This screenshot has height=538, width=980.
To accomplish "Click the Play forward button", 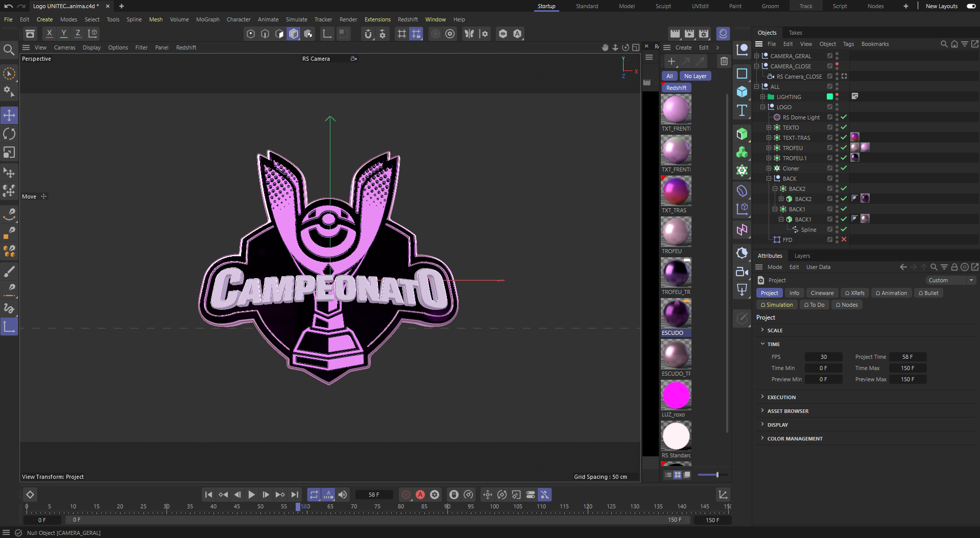I will pyautogui.click(x=251, y=495).
